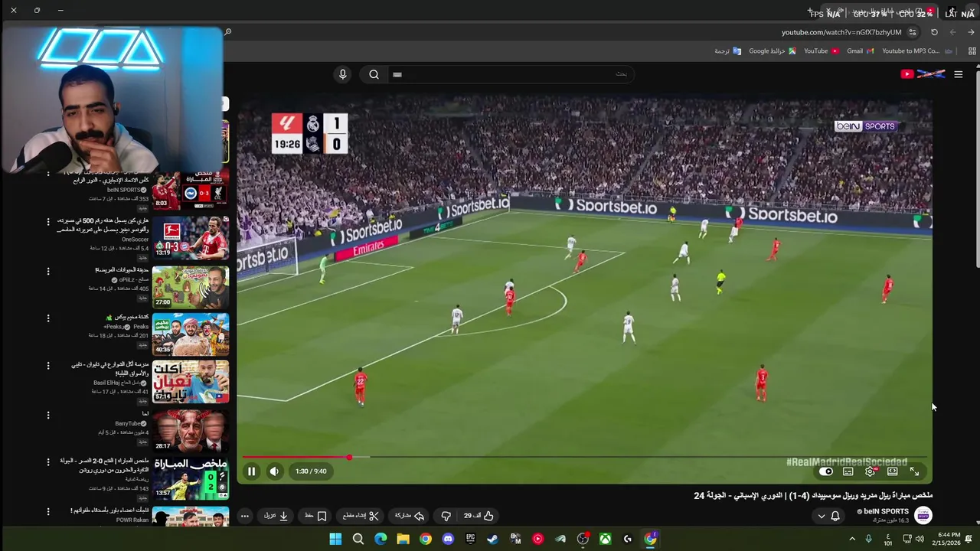980x551 pixels.
Task: Open the 57:14 Basil ElHaj video thumbnail
Action: (x=190, y=381)
